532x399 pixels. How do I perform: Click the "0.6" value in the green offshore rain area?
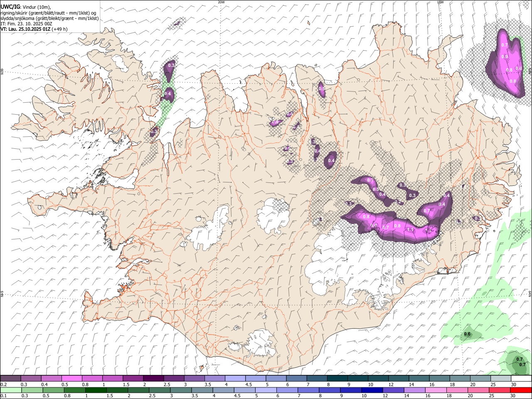coord(467,334)
